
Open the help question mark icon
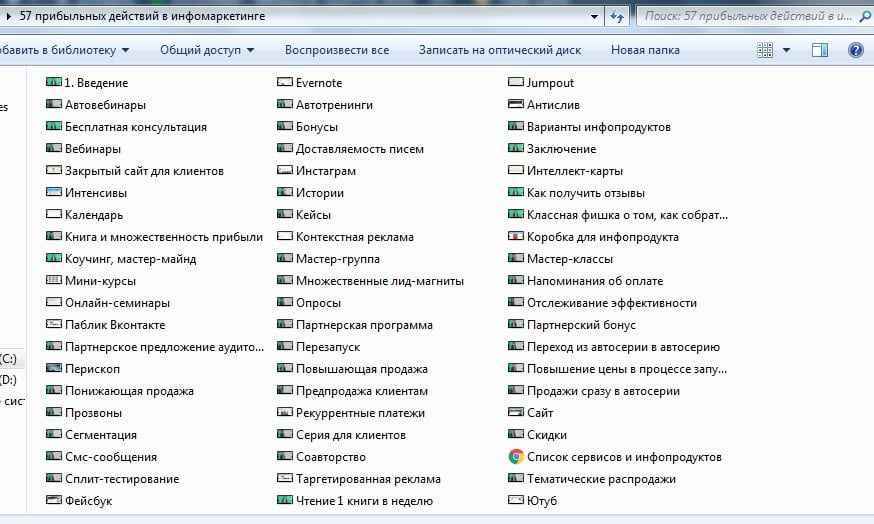click(856, 50)
